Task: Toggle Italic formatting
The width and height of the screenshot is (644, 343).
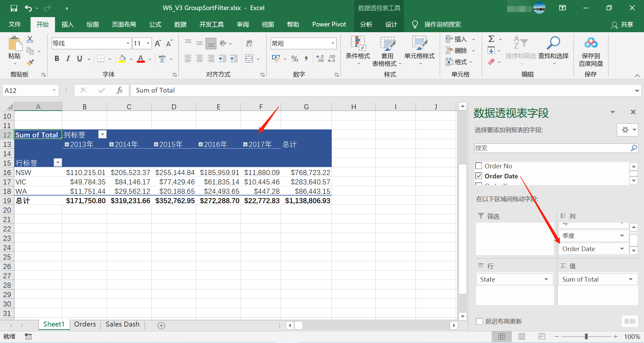Action: tap(68, 59)
